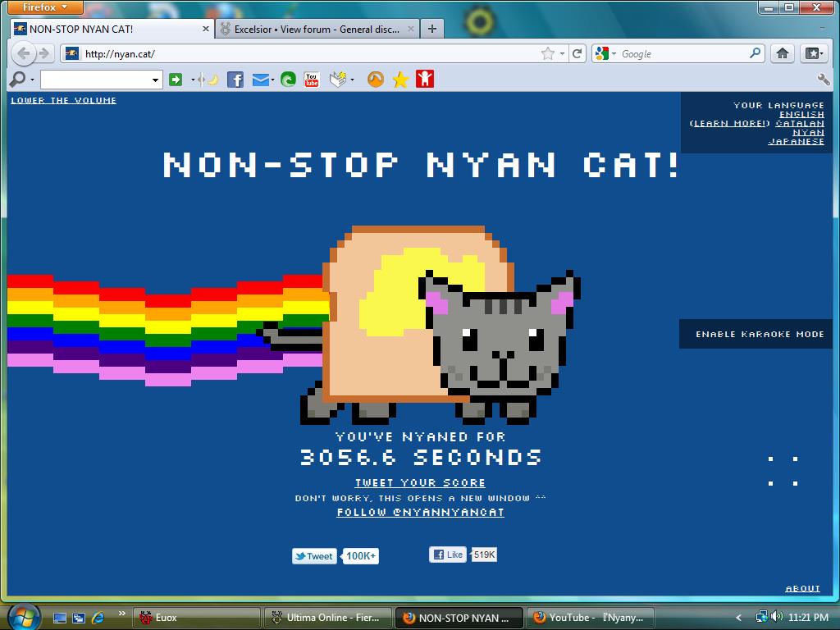The height and width of the screenshot is (630, 840).
Task: Expand the toolbar search box dropdown arrow
Action: point(155,80)
